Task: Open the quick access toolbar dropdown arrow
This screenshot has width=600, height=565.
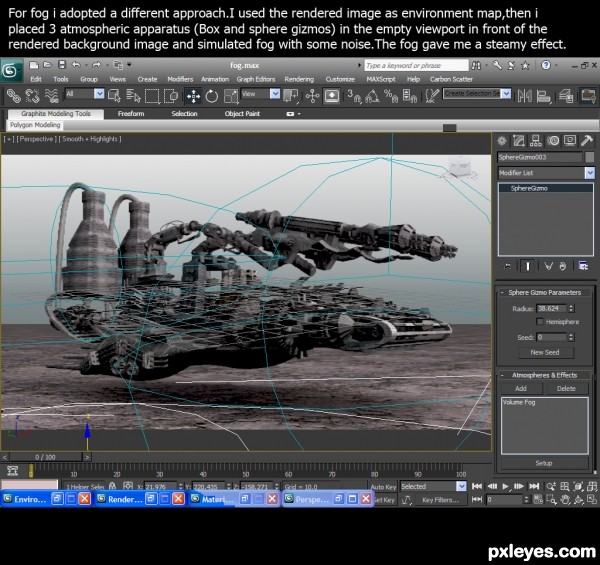Action: tap(129, 65)
